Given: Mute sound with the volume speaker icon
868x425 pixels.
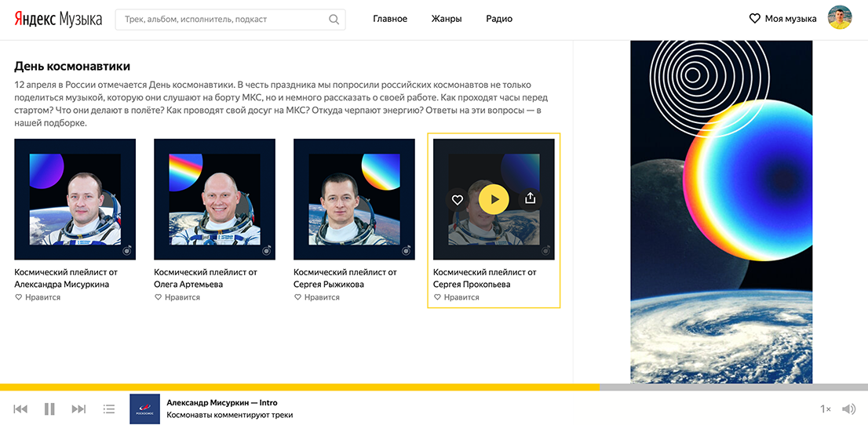Looking at the screenshot, I should (848, 409).
